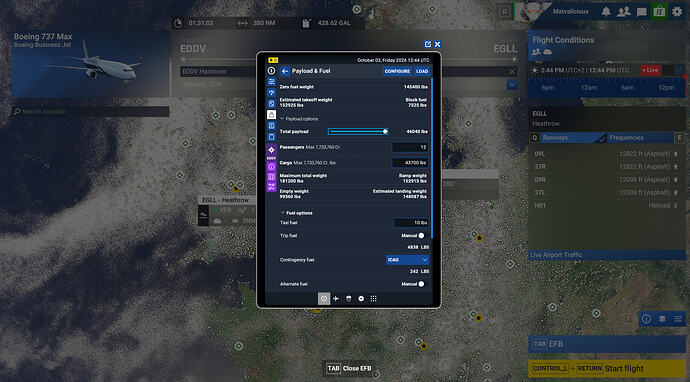Switch to the Runways tab

point(573,138)
